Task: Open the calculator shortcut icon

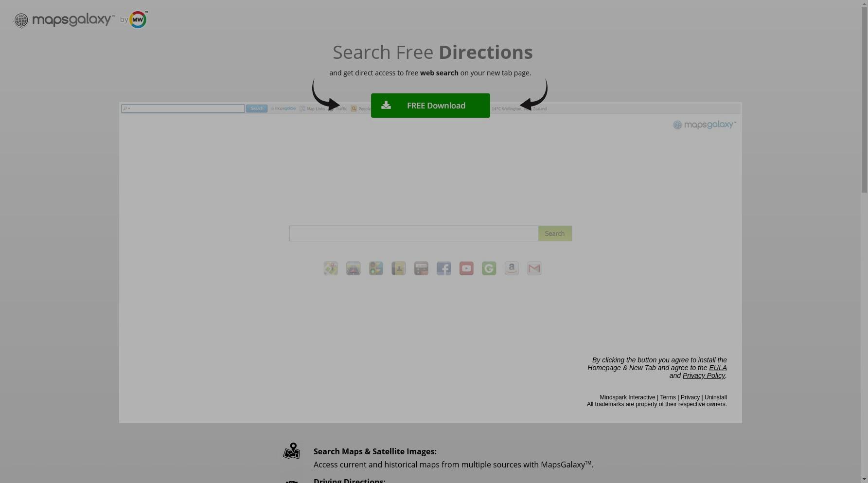Action: pyautogui.click(x=421, y=268)
